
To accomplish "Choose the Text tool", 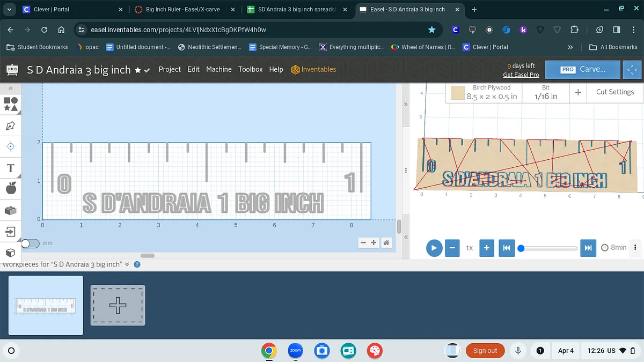I will pyautogui.click(x=11, y=168).
